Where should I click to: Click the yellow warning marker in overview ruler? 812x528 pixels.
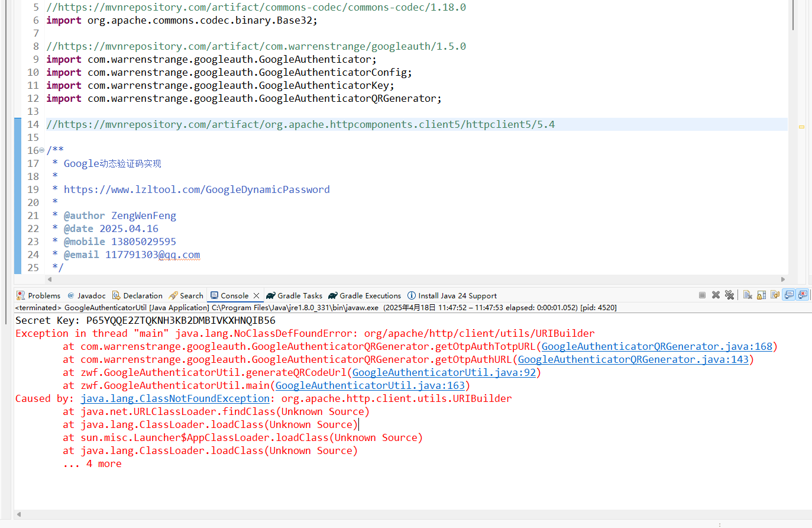click(801, 127)
